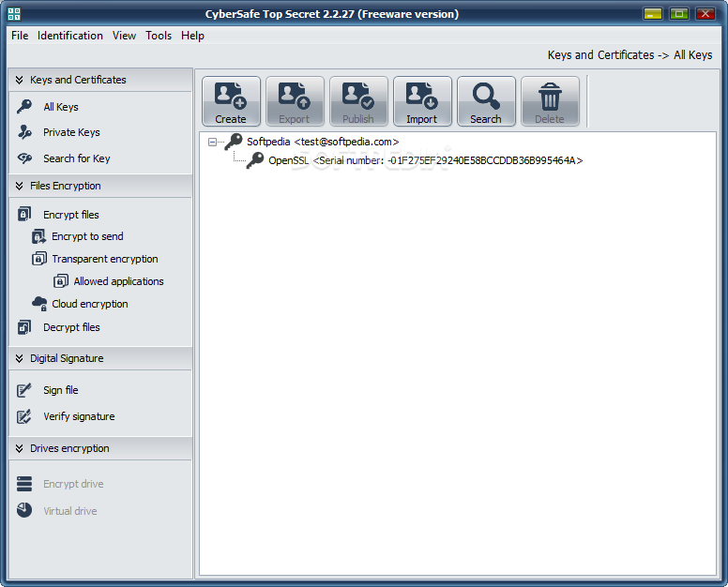Open the File menu
Screen dimensions: 728x587
[20, 36]
